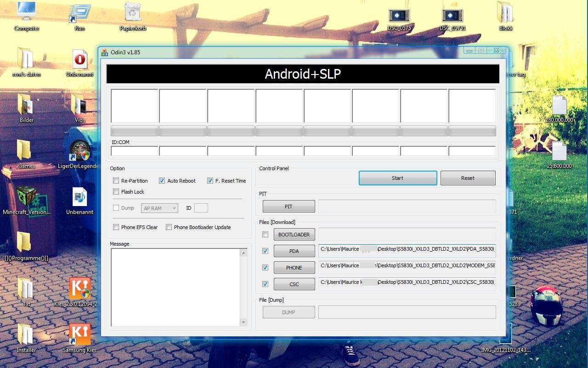Click the PHONE file button
Image resolution: width=588 pixels, height=368 pixels.
click(294, 268)
